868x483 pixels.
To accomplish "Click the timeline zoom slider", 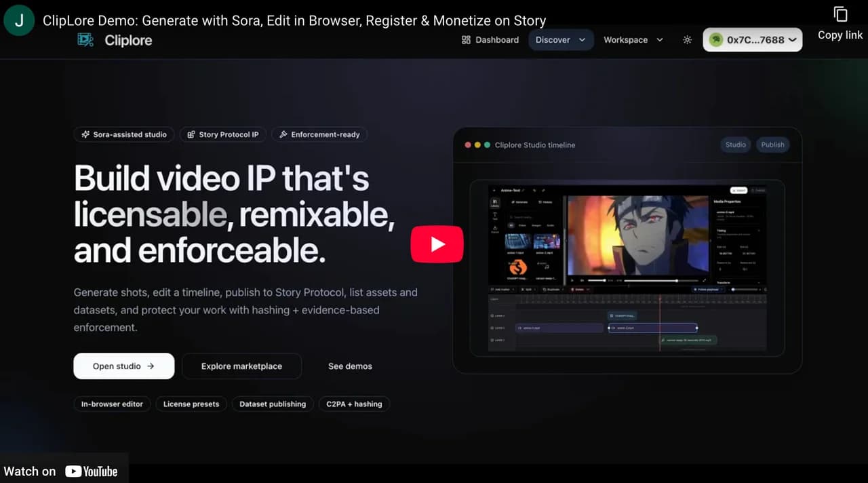I will [746, 290].
